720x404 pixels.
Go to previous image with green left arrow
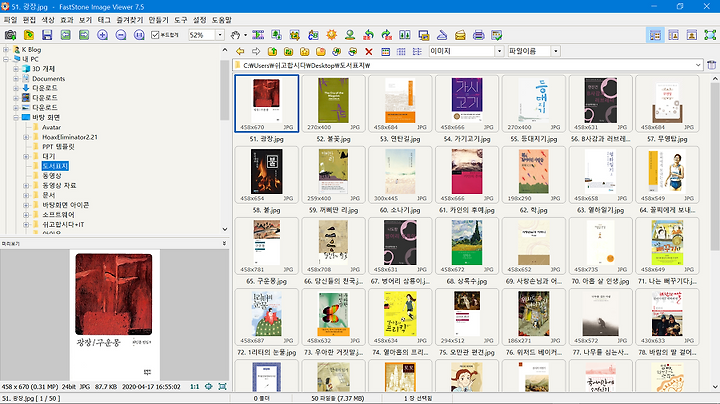click(66, 35)
